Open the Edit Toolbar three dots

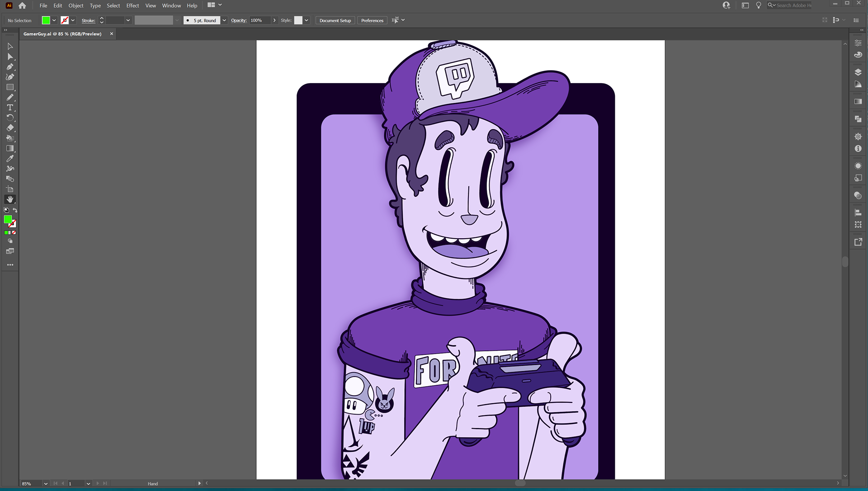(x=10, y=265)
